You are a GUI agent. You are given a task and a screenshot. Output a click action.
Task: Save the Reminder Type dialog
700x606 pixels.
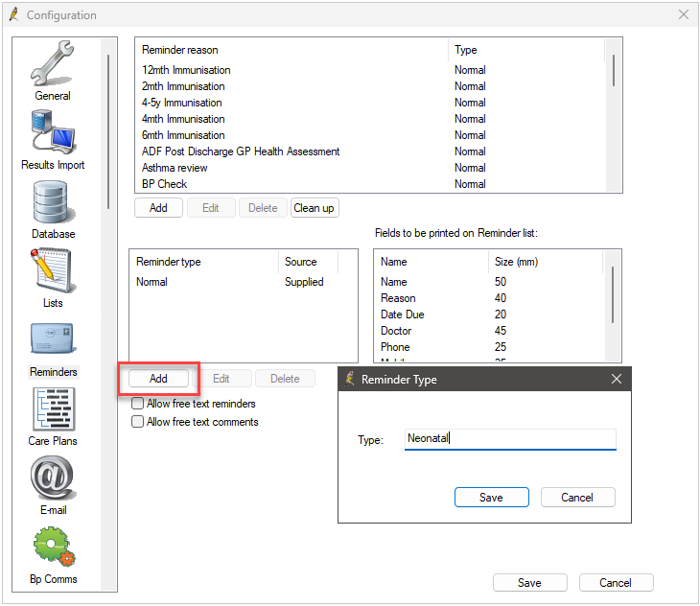pyautogui.click(x=491, y=497)
